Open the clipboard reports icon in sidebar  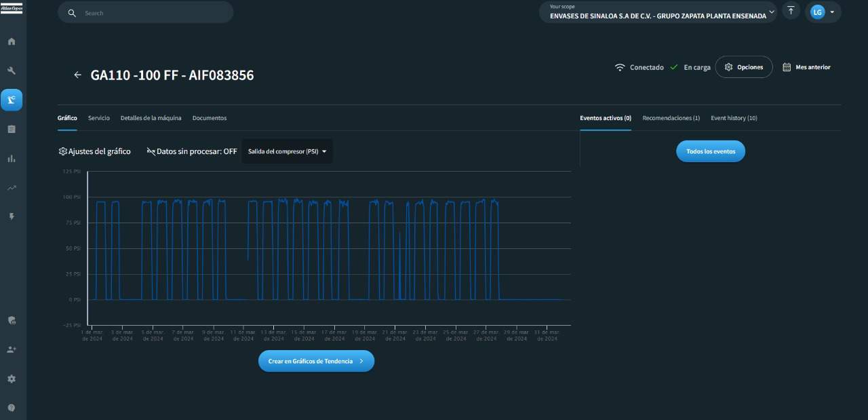12,129
